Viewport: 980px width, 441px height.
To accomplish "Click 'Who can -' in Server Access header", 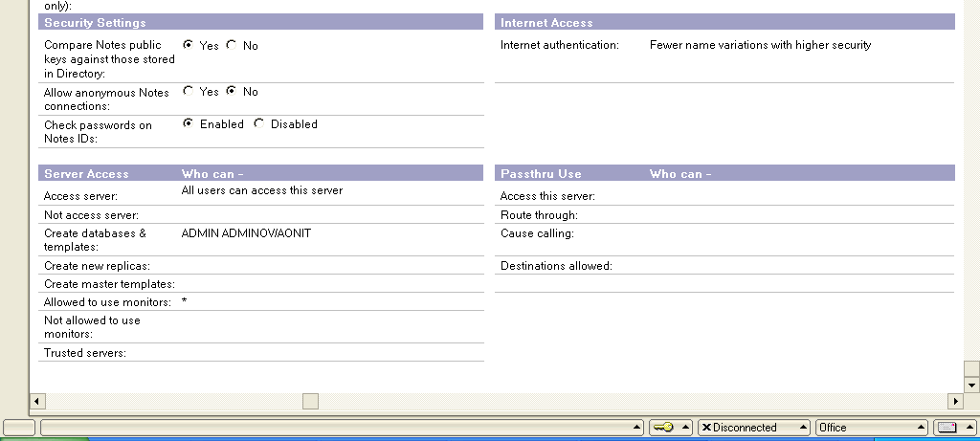I will (x=212, y=174).
